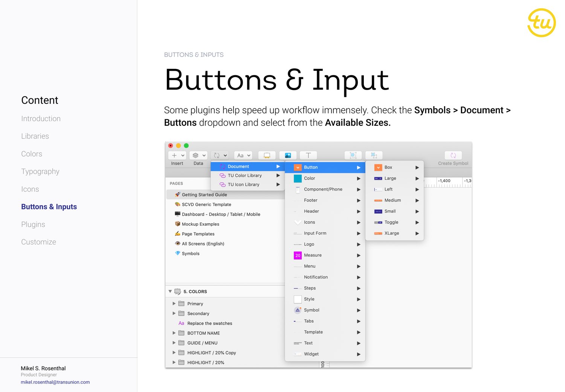Viewport: 565px width, 392px height.
Task: Open the TU Color Library submenu
Action: [247, 175]
